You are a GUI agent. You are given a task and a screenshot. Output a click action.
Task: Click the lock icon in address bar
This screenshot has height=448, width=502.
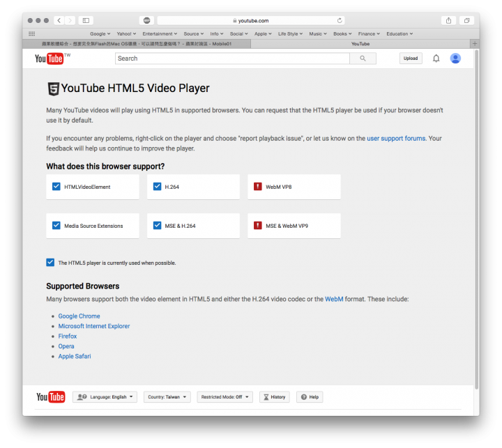pos(235,20)
